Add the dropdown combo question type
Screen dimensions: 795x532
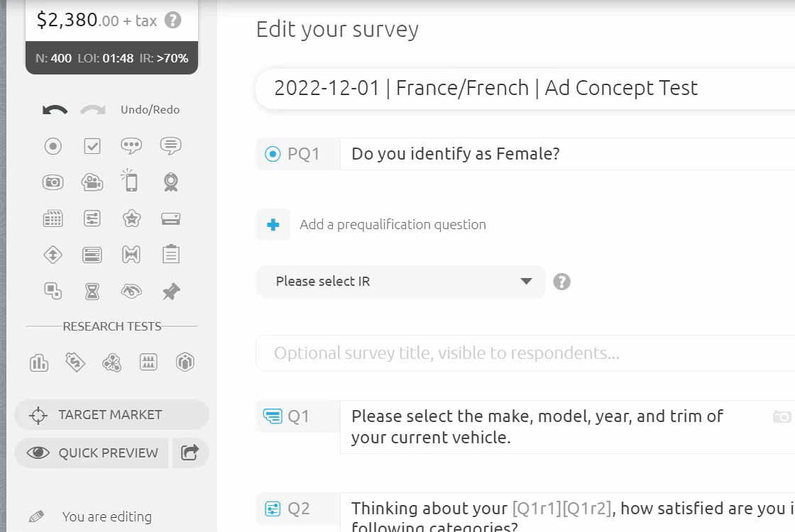(171, 219)
